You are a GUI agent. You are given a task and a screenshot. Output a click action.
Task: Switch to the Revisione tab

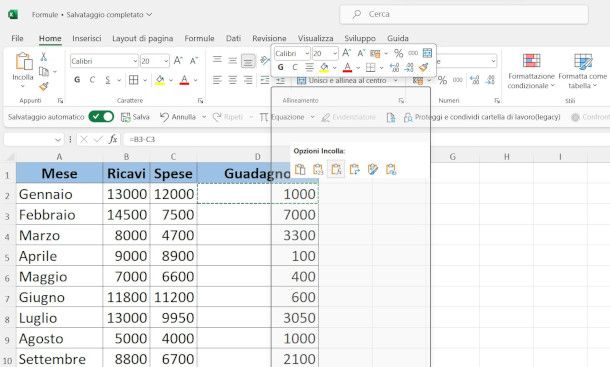[x=269, y=38]
